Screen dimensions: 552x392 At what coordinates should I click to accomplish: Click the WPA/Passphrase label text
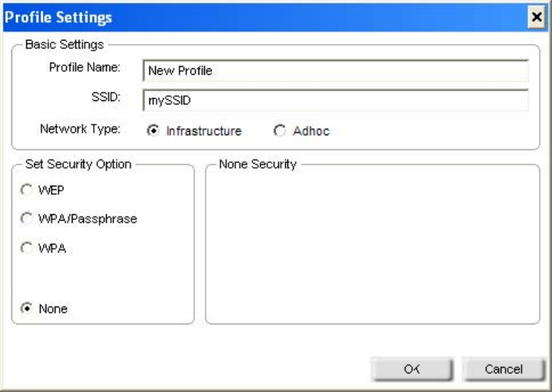(88, 219)
